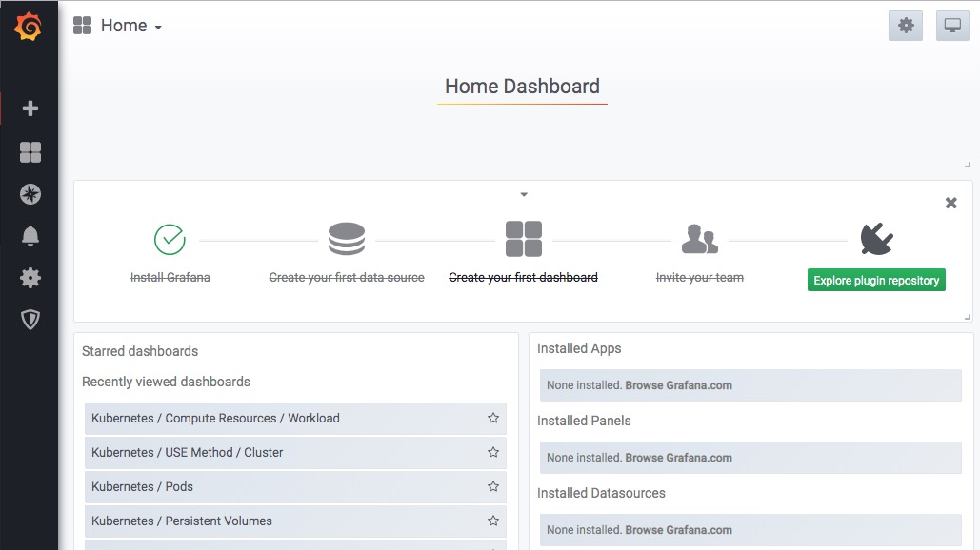Expand the getting started panel menu caret
Screen dimensions: 980x550
(524, 195)
